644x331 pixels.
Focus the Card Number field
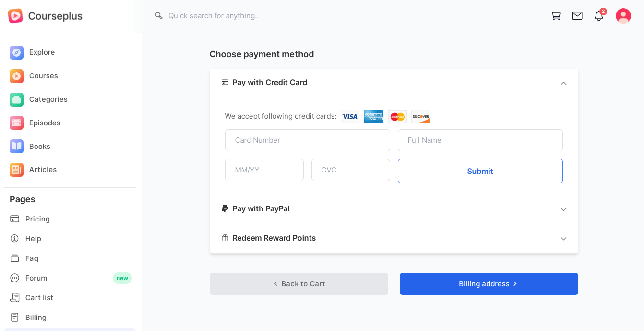307,140
